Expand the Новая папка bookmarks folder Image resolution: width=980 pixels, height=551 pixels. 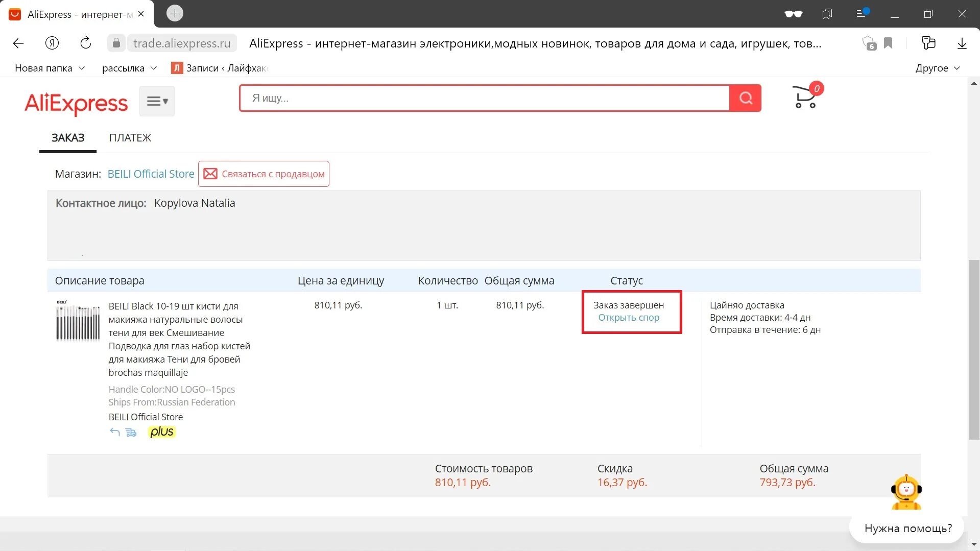50,68
